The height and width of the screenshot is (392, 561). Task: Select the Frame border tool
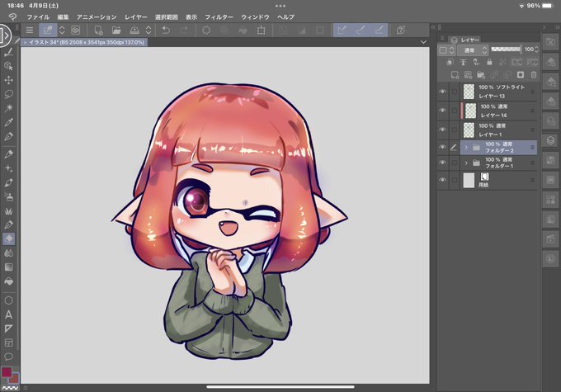(x=8, y=342)
